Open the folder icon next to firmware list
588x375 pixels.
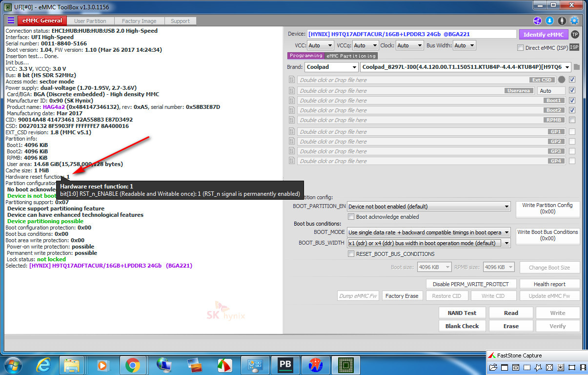576,67
